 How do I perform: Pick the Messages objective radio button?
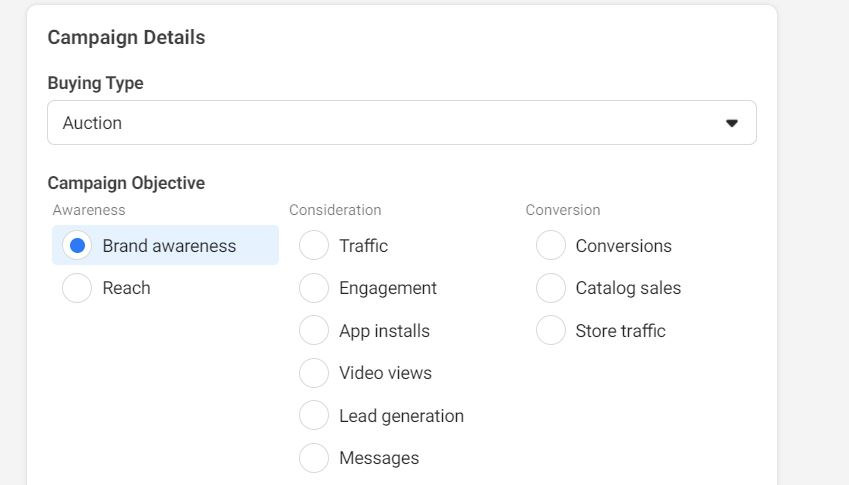click(x=314, y=458)
